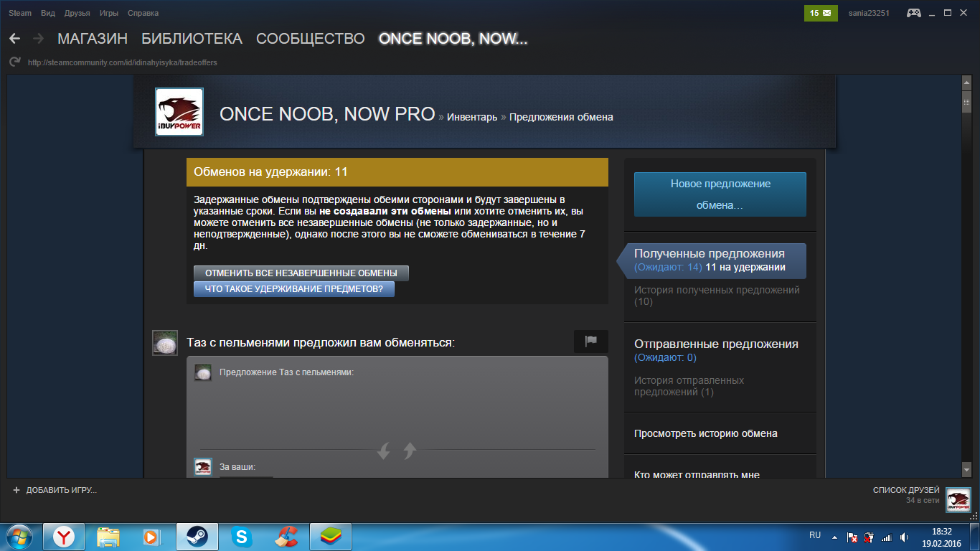The width and height of the screenshot is (980, 551).
Task: Open the Инвентарь breadcrumb link
Action: point(472,117)
